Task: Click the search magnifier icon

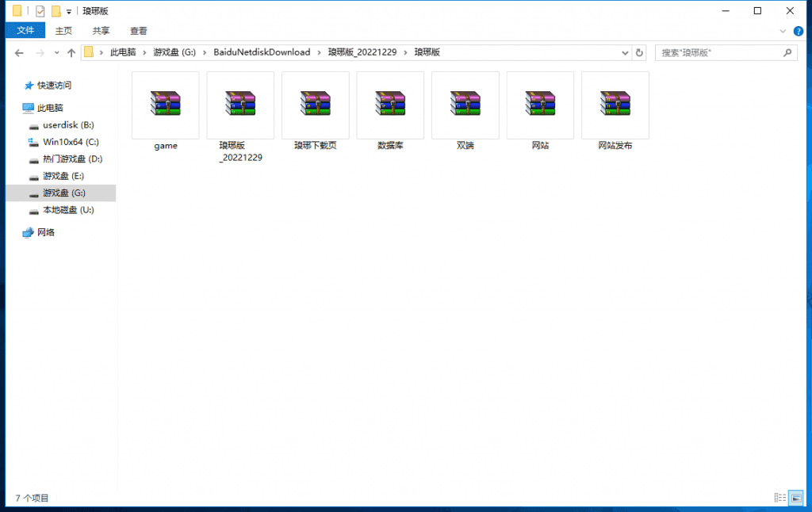Action: (787, 53)
